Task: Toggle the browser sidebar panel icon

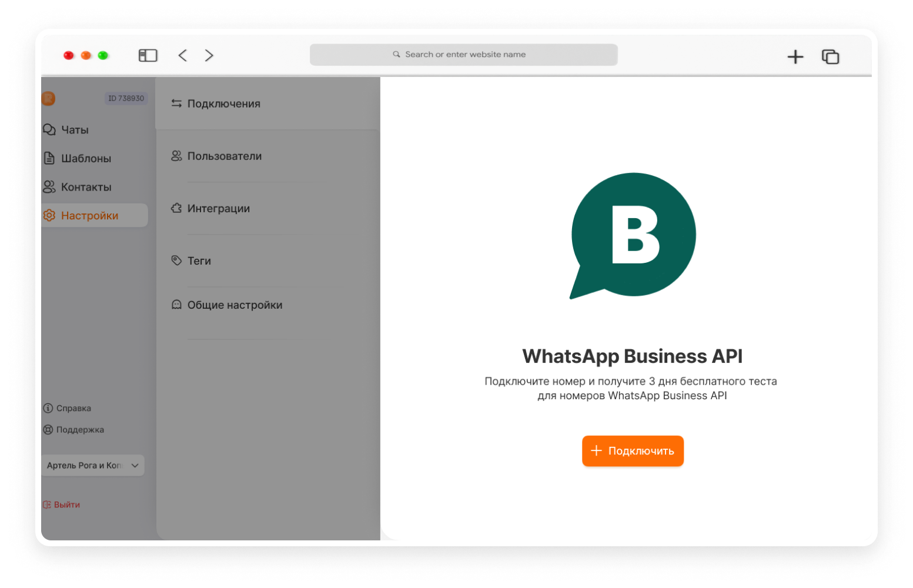Action: (x=148, y=55)
